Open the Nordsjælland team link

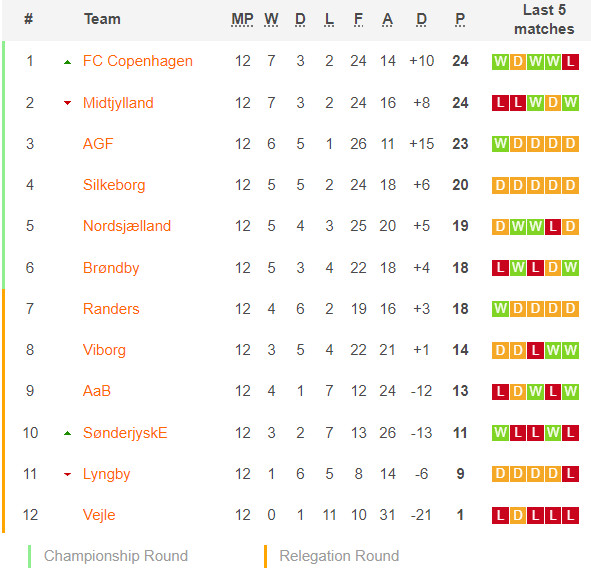pyautogui.click(x=127, y=226)
